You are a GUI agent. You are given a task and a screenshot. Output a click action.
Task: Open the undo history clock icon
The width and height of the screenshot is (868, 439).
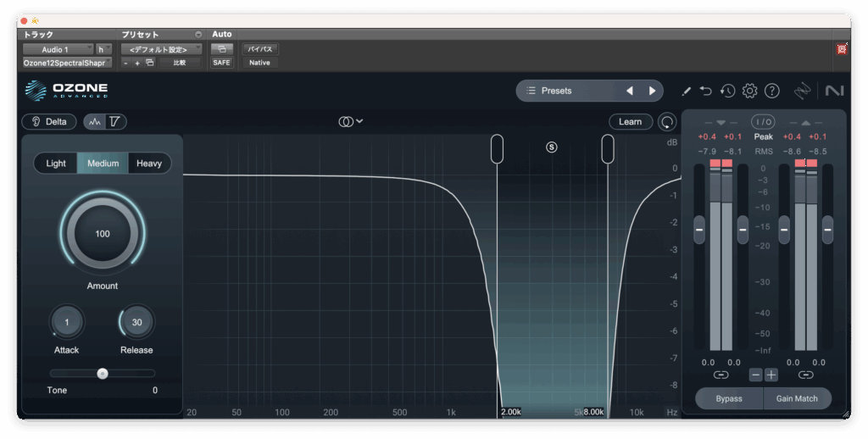[727, 91]
